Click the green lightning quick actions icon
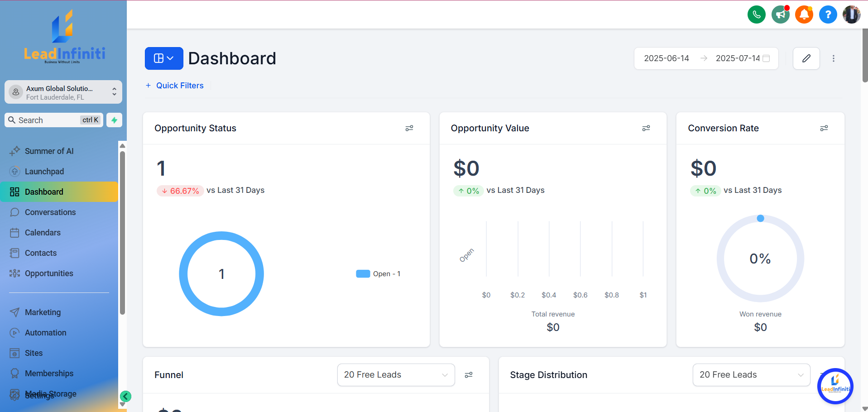Screen dimensions: 868x412 point(115,120)
